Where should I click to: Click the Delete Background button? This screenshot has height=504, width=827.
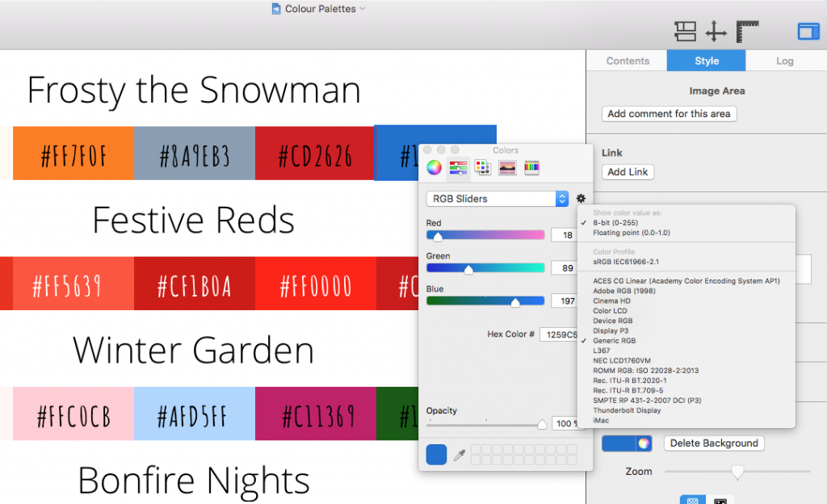pyautogui.click(x=714, y=443)
